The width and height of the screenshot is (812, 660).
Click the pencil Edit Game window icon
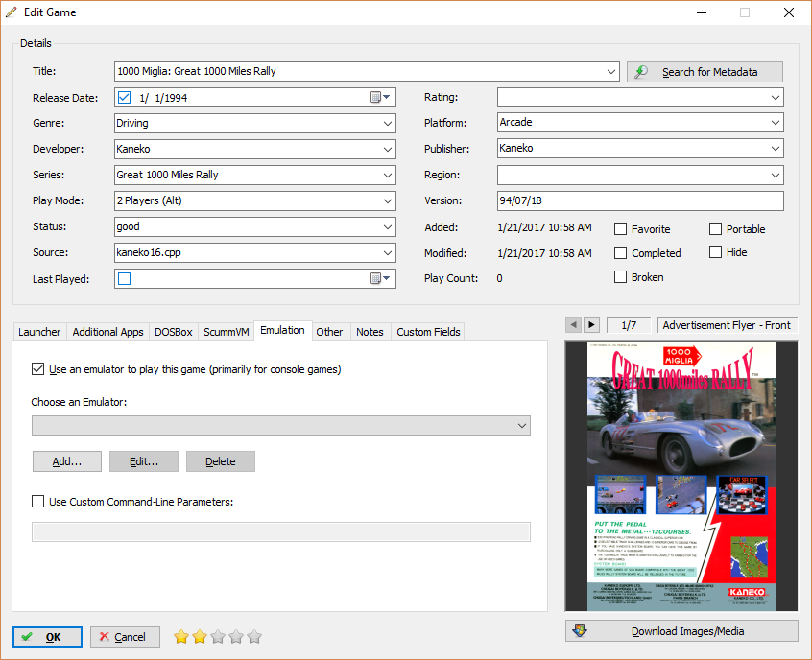[x=11, y=12]
